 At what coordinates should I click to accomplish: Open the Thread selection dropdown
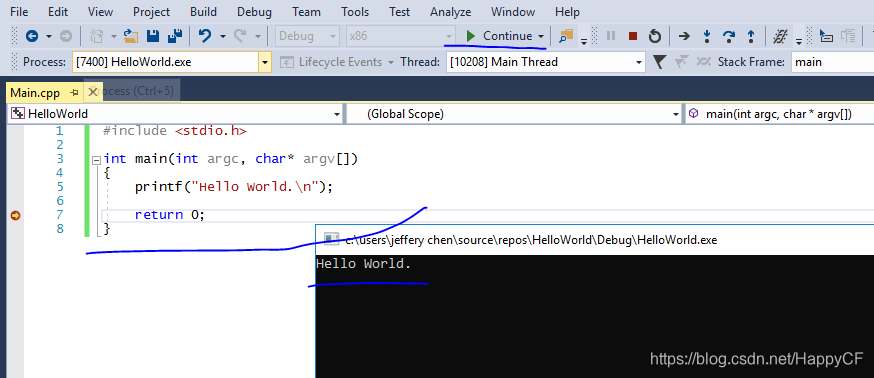coord(639,62)
